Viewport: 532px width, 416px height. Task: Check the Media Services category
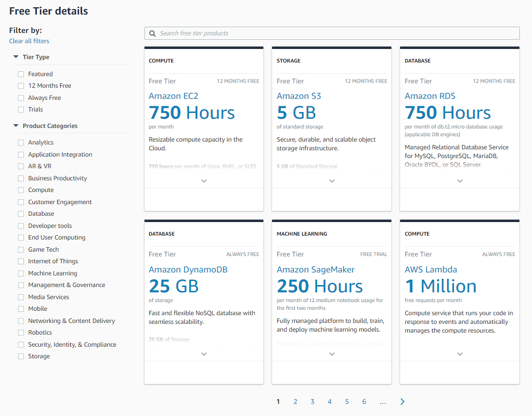pyautogui.click(x=21, y=297)
